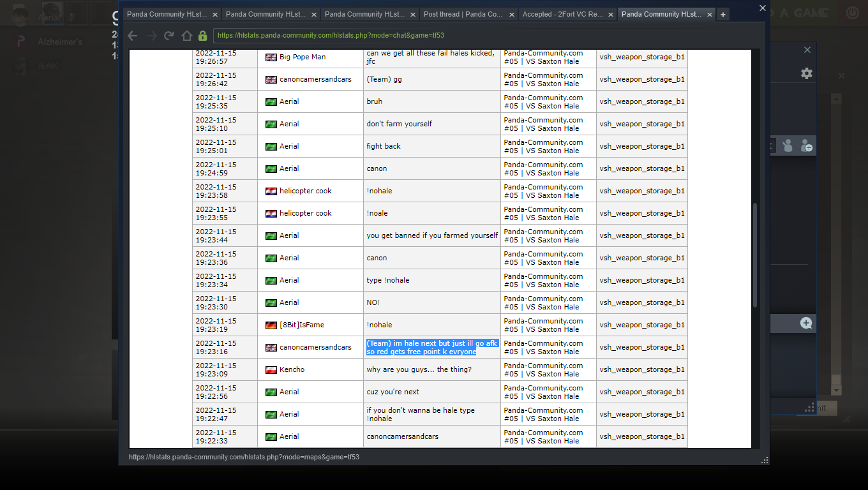The height and width of the screenshot is (490, 868).
Task: Close the Accepted - 2Fort VC tab
Action: tap(610, 14)
